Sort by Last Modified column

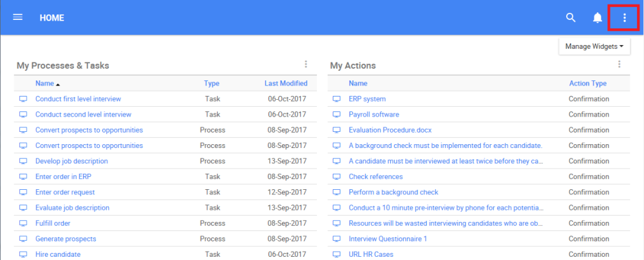click(285, 83)
